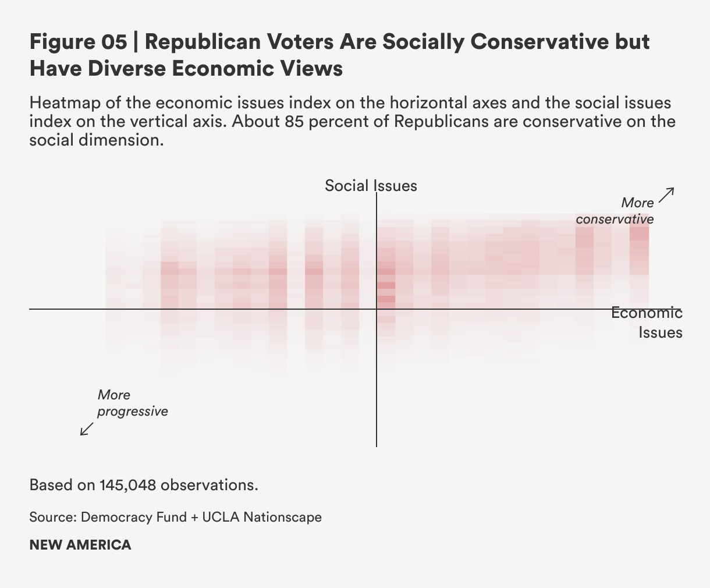Viewport: 710px width, 588px height.
Task: Click "Figure 05" in the chart title
Action: click(x=77, y=42)
